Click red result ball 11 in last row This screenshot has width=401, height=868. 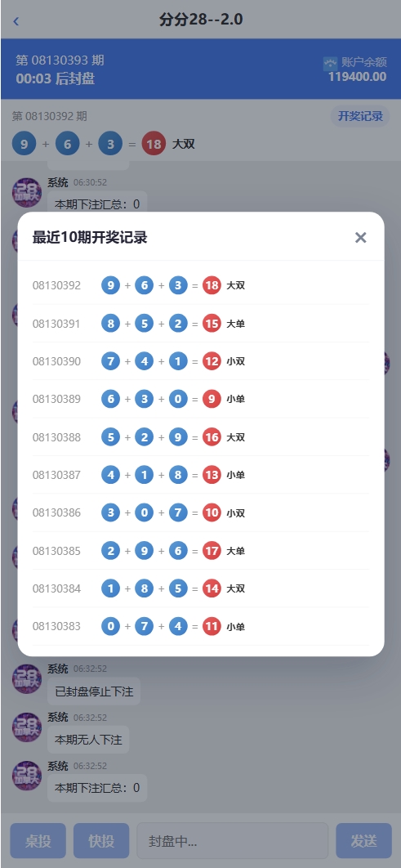pyautogui.click(x=212, y=627)
